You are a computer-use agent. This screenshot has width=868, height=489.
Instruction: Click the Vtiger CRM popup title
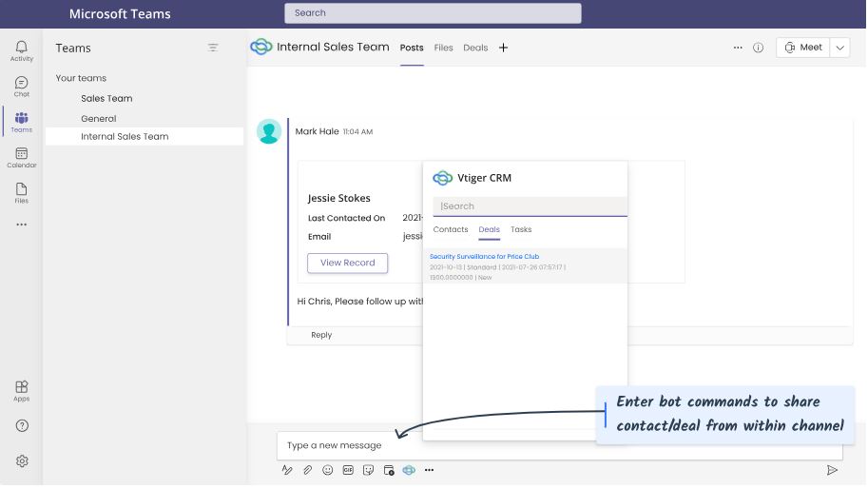[x=484, y=178]
